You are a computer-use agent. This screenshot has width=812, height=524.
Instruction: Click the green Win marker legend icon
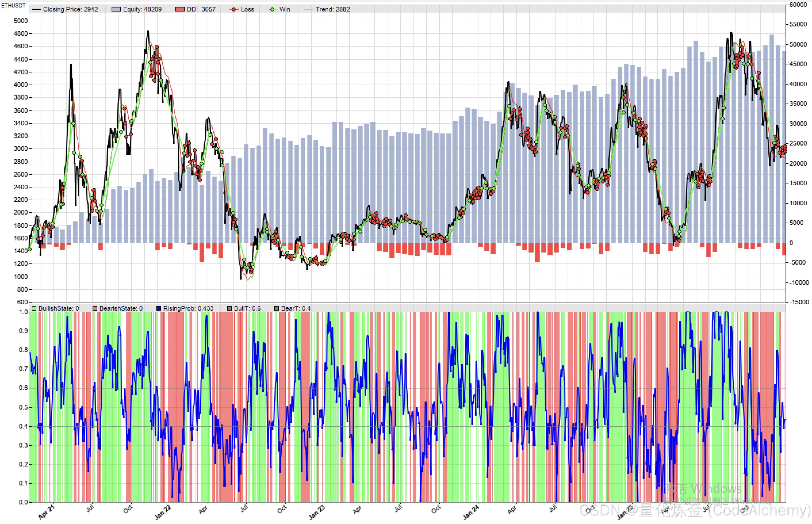272,9
